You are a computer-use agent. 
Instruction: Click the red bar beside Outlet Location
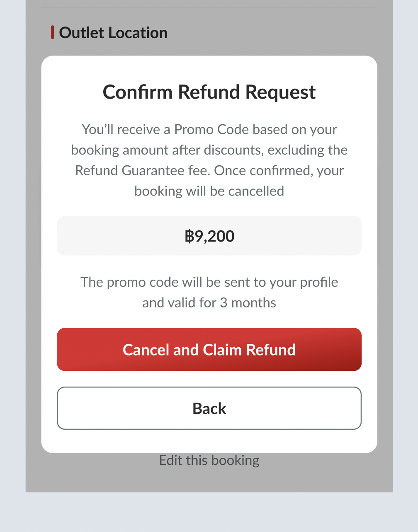(x=53, y=32)
